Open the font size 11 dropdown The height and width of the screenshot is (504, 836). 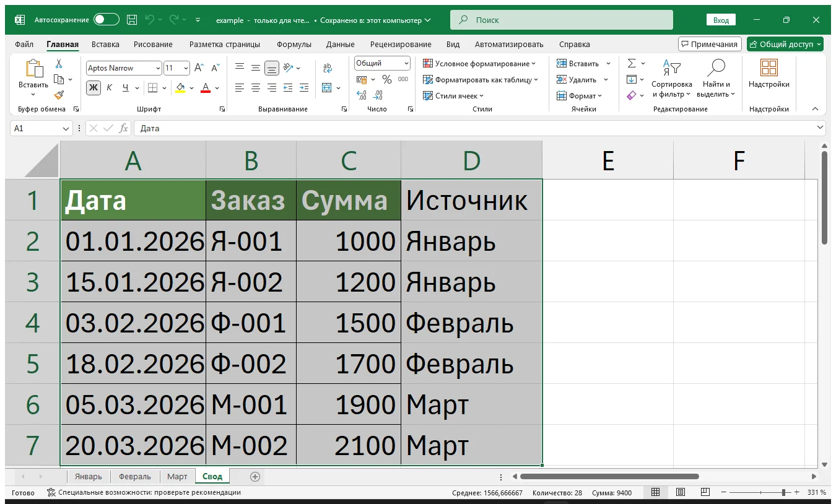click(186, 68)
